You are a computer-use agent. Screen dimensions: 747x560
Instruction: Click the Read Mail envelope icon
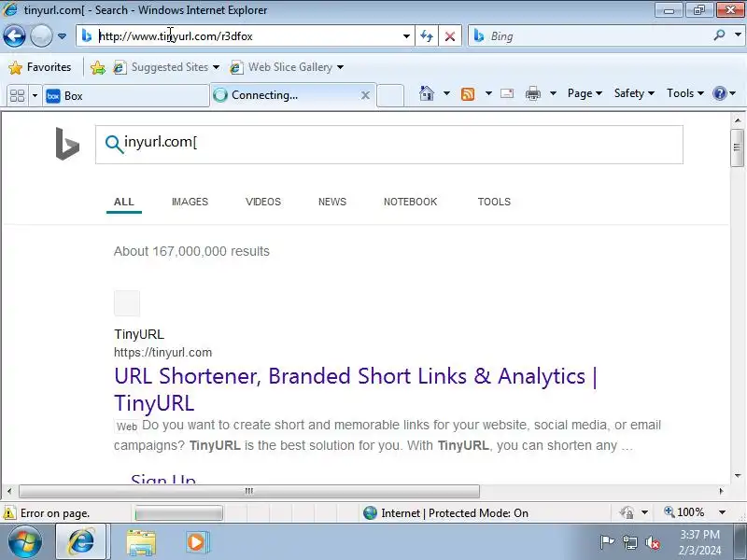[507, 93]
